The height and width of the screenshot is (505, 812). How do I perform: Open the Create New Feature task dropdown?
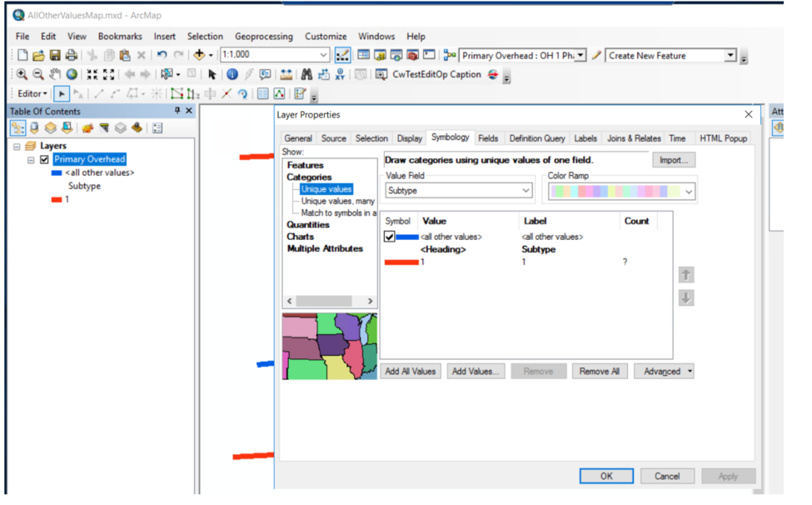pos(730,55)
